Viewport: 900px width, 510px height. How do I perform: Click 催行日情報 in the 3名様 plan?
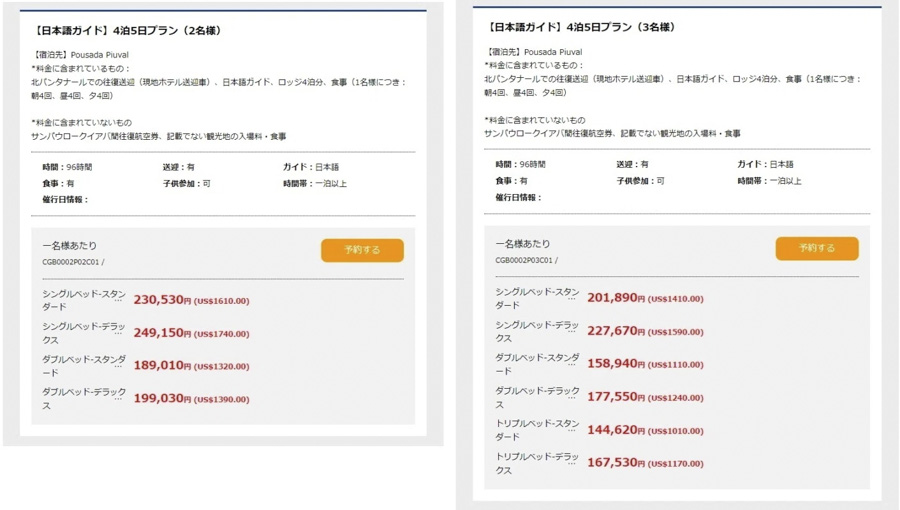[519, 197]
